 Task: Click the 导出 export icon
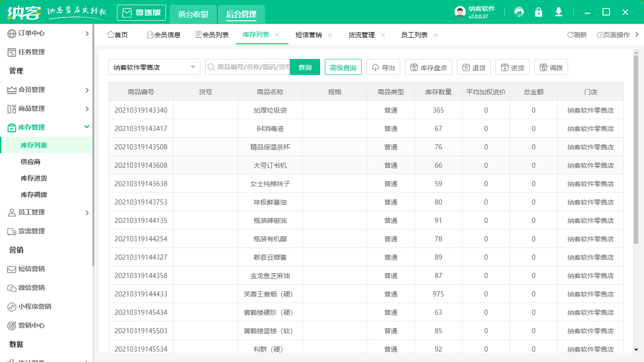click(383, 67)
